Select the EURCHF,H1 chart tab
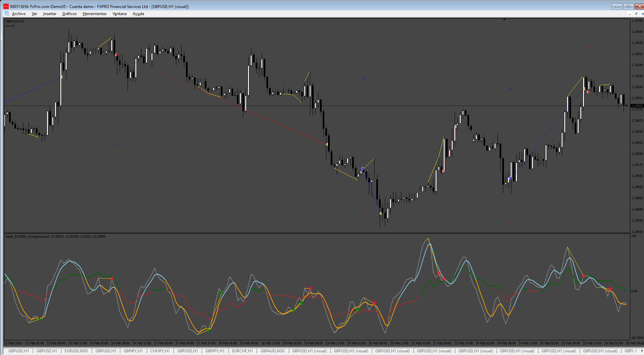Screen dimensions: 644x355 click(x=242, y=351)
